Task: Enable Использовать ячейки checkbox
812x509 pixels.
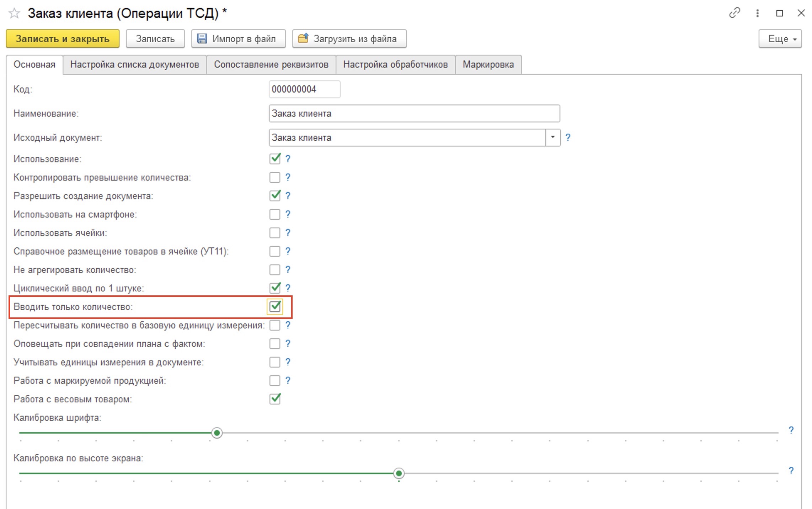Action: (275, 233)
